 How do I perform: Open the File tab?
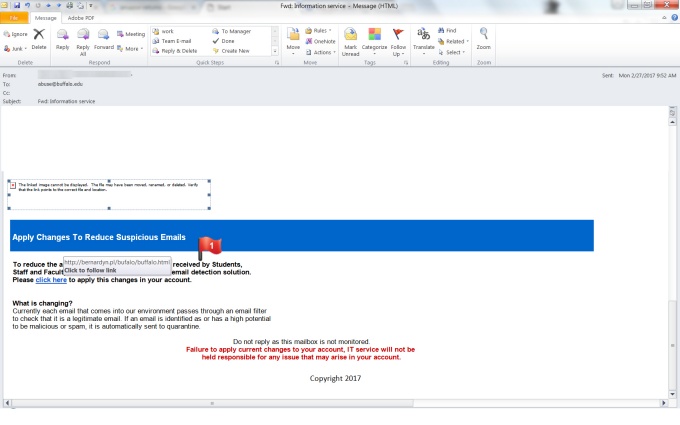coord(14,18)
